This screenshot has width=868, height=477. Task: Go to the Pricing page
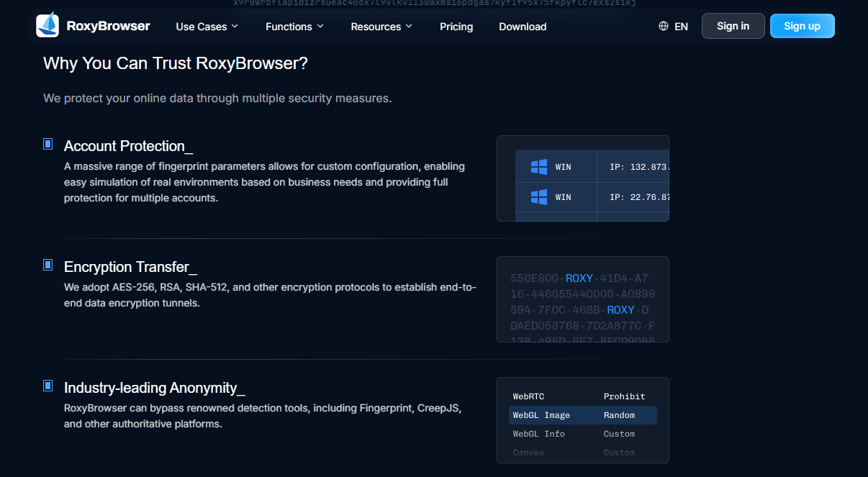click(456, 27)
